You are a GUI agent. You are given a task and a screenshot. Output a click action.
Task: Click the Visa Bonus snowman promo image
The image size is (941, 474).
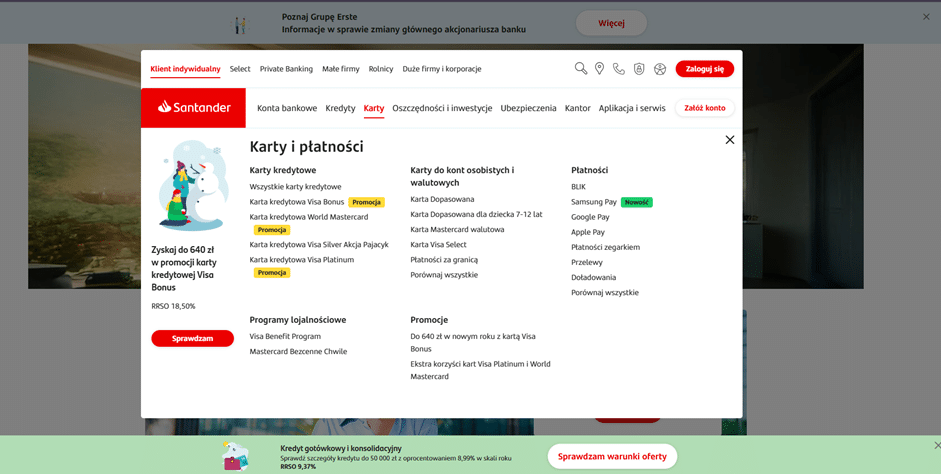click(x=192, y=187)
